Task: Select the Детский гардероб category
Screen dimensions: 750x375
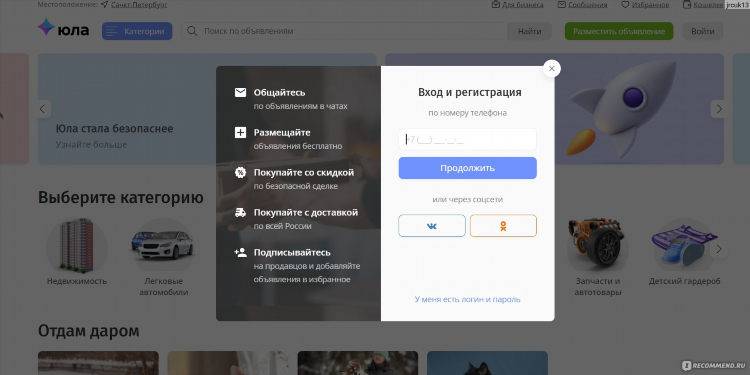Action: (x=684, y=253)
